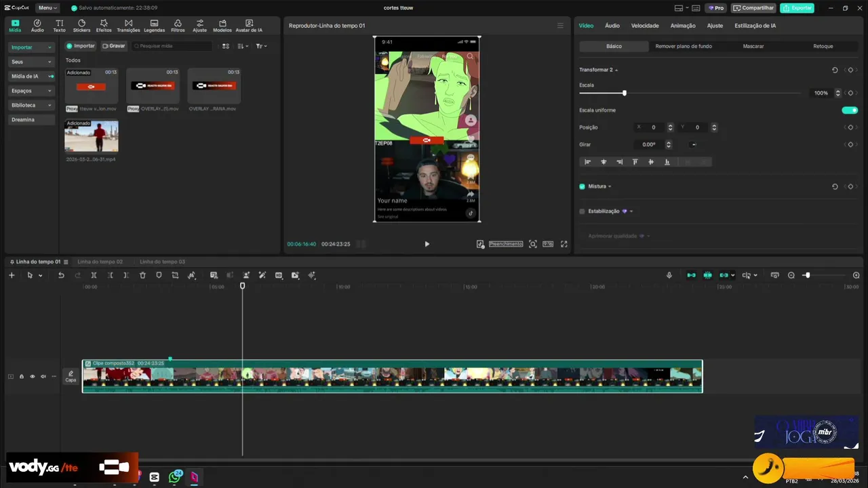Open the Áudio panel icon

37,26
